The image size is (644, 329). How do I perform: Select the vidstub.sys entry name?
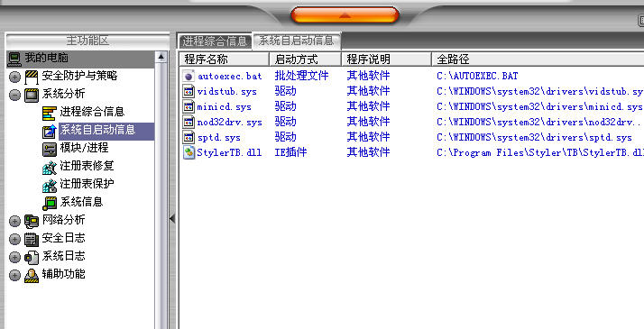click(x=226, y=91)
